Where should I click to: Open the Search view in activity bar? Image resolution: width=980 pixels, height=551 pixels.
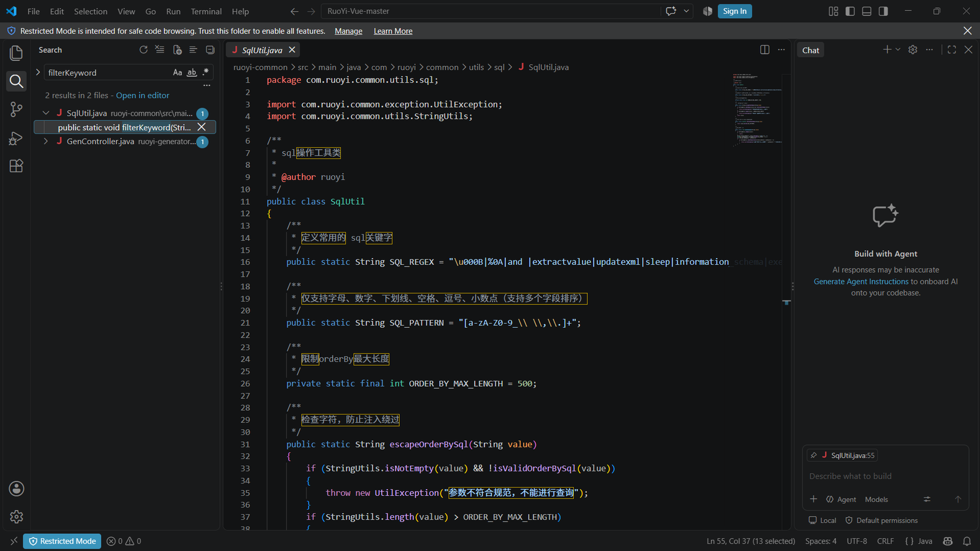pos(17,81)
